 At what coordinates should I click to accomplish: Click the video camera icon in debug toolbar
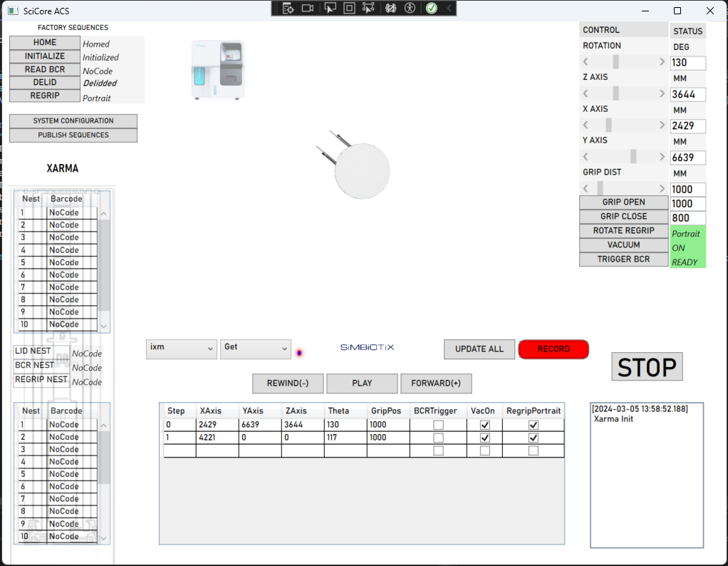point(308,9)
